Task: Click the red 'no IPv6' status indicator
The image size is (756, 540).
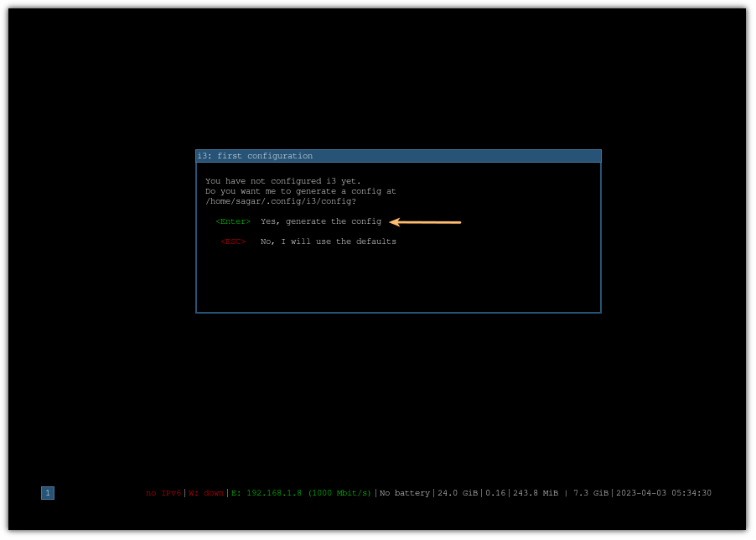Action: 164,493
